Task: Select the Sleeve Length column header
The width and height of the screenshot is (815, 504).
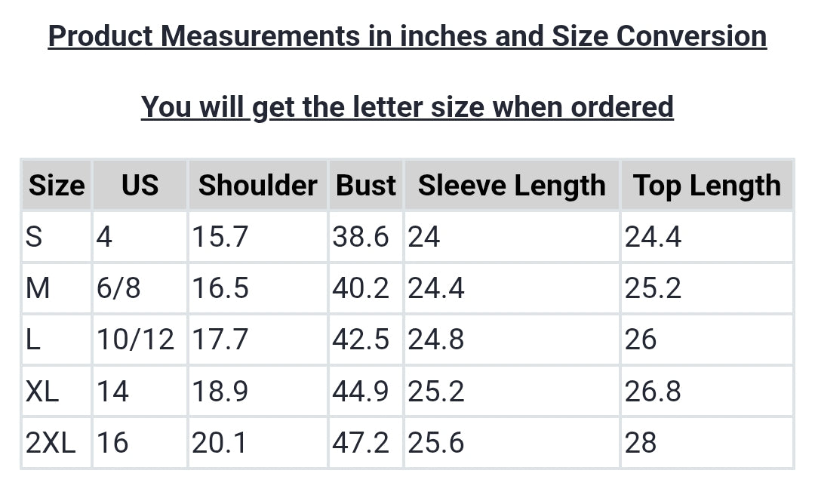Action: 512,186
